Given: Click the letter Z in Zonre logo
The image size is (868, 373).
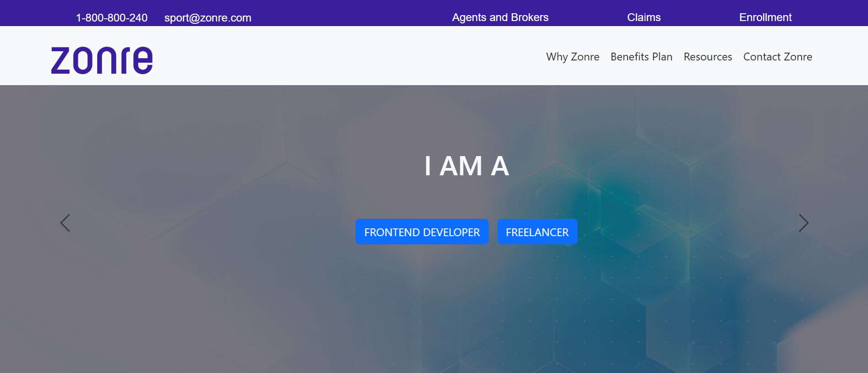Looking at the screenshot, I should [60, 60].
